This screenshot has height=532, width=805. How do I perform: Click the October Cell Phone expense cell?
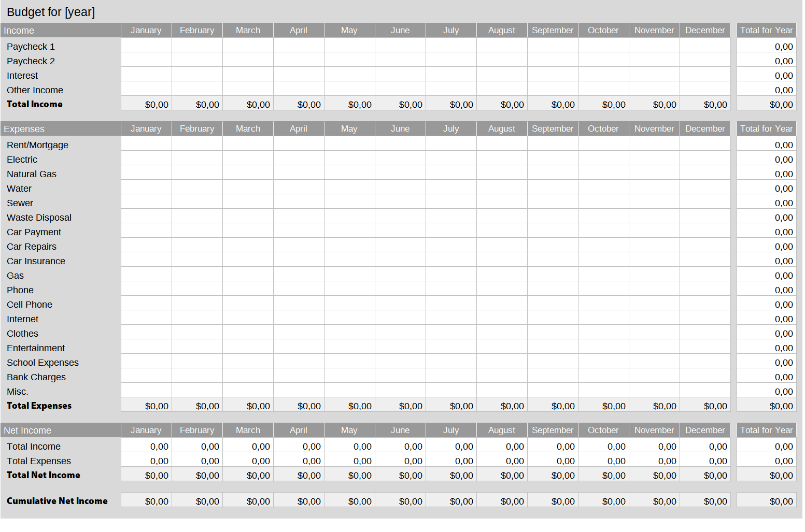click(603, 304)
